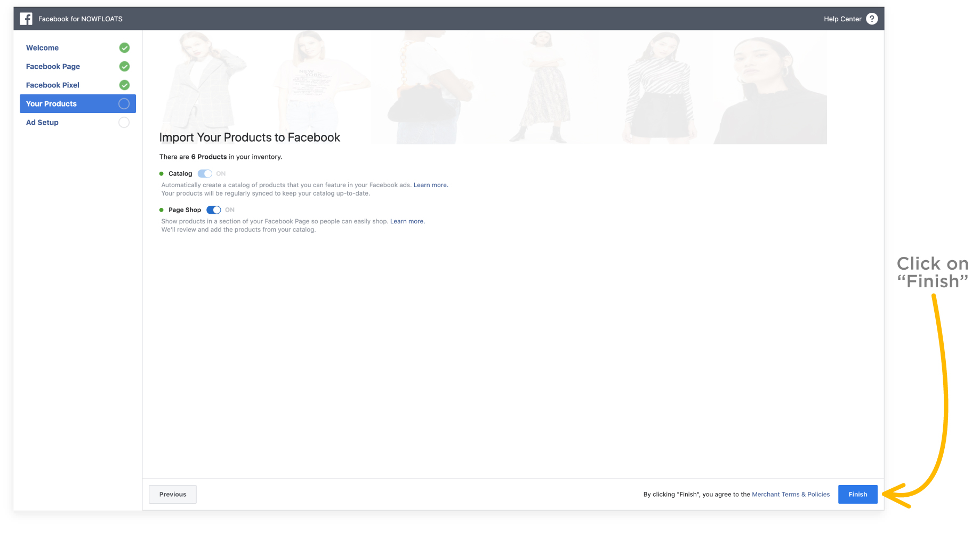Open the Help Center question mark icon
The image size is (980, 533).
pos(872,19)
